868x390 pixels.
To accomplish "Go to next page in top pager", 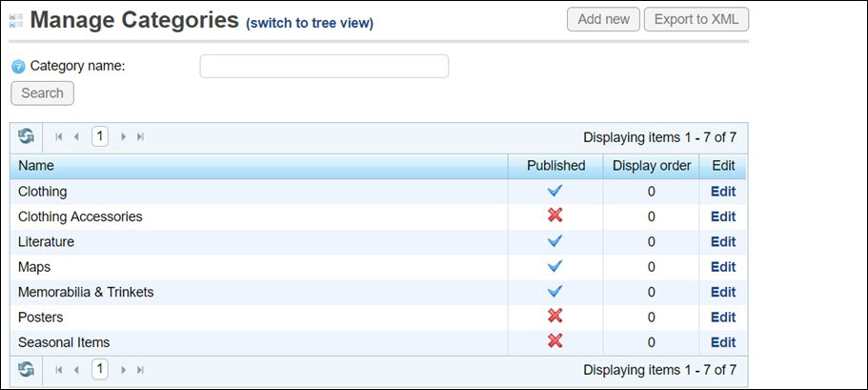I will click(124, 137).
